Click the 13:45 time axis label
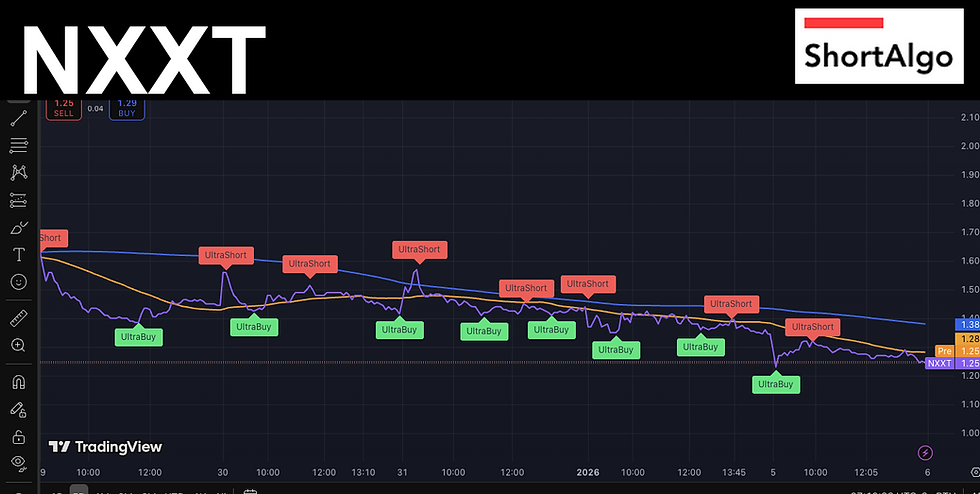The width and height of the screenshot is (980, 494). click(734, 472)
